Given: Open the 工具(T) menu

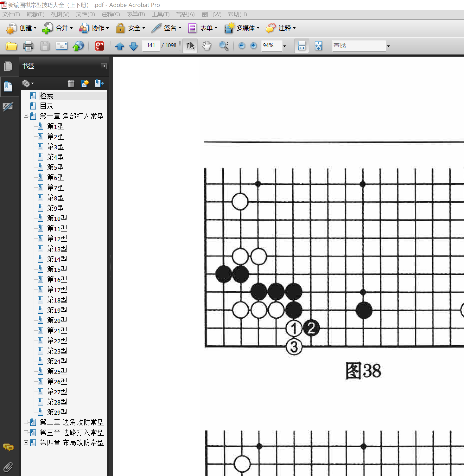Looking at the screenshot, I should coord(160,14).
